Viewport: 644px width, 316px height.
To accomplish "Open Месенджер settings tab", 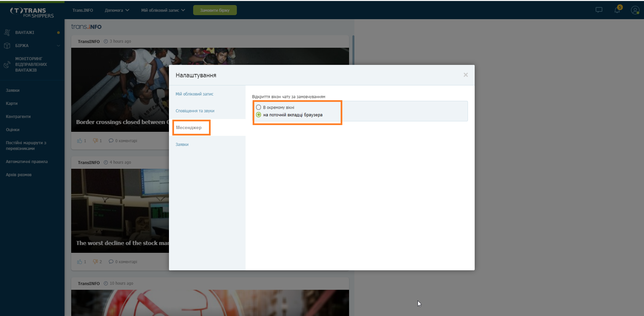I will click(x=189, y=128).
